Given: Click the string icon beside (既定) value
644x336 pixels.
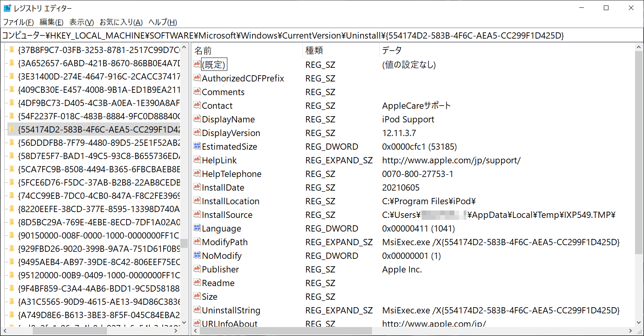Looking at the screenshot, I should 197,64.
